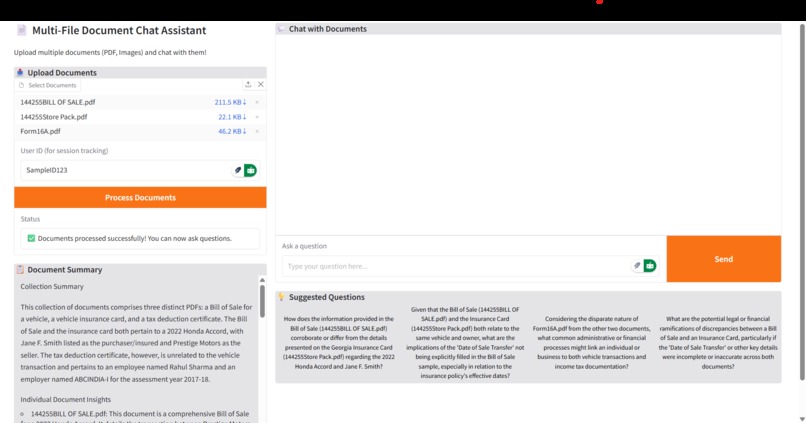Click the page vertical scrollbar
Viewport: 806px width, 423px height.
(802, 201)
